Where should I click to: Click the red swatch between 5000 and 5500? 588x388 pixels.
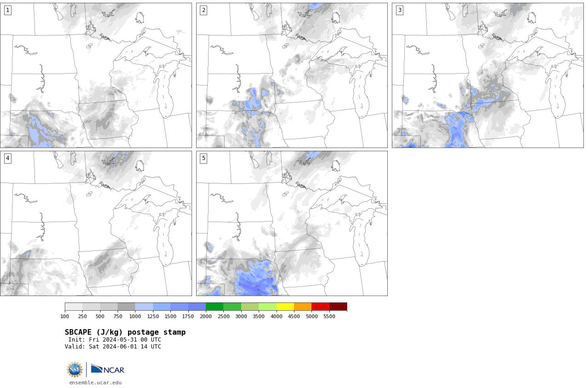[x=320, y=307]
